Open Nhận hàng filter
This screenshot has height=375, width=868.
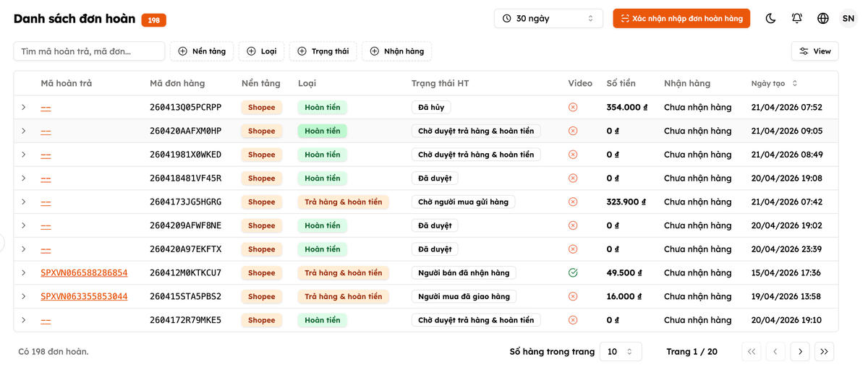click(x=396, y=51)
